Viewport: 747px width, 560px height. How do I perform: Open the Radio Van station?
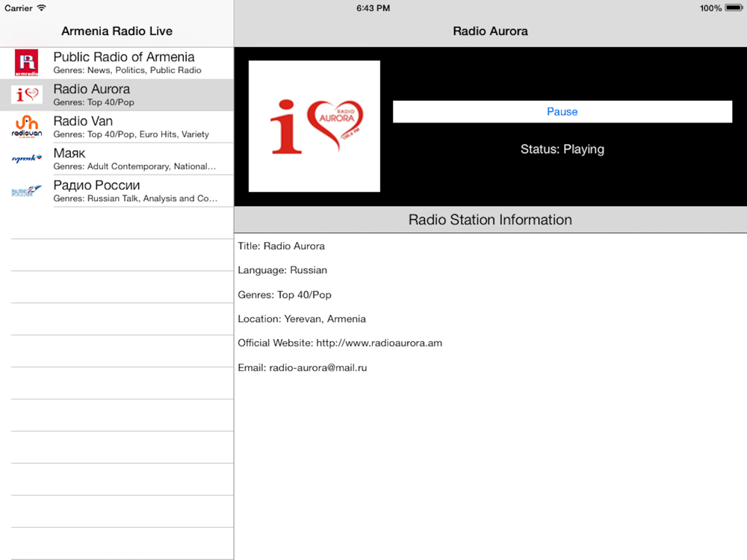117,127
